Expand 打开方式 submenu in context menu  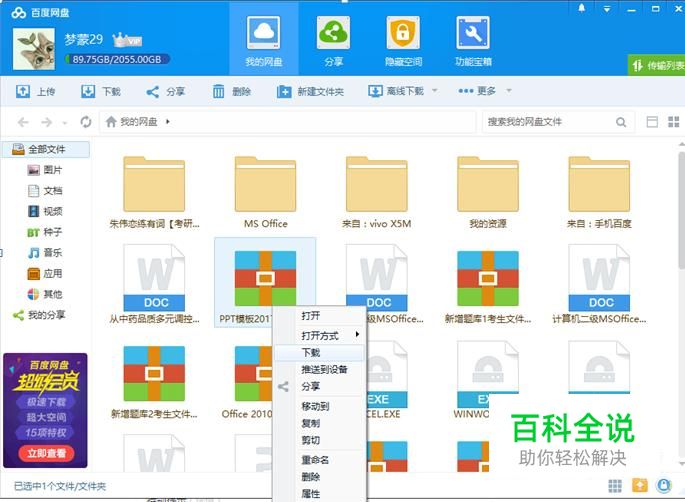click(319, 336)
